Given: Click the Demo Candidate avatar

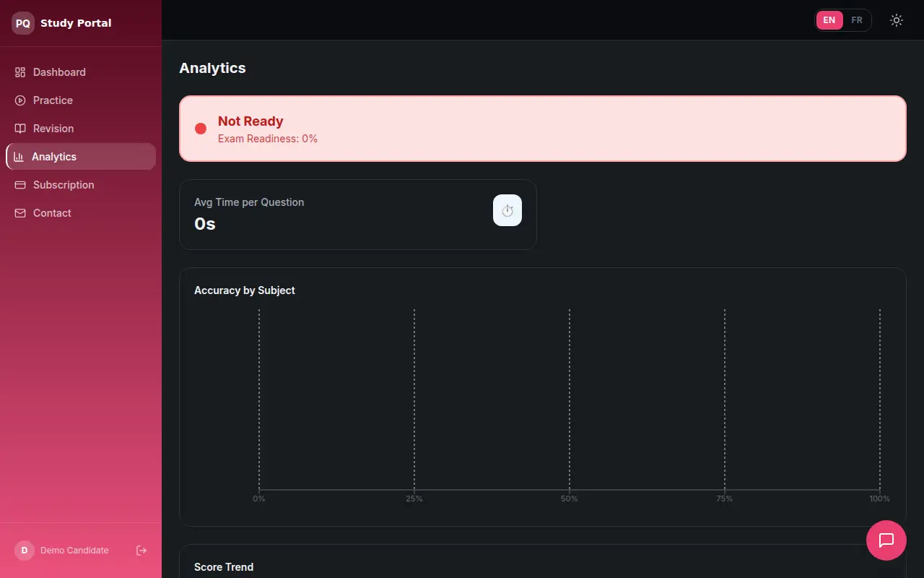Looking at the screenshot, I should pyautogui.click(x=25, y=551).
